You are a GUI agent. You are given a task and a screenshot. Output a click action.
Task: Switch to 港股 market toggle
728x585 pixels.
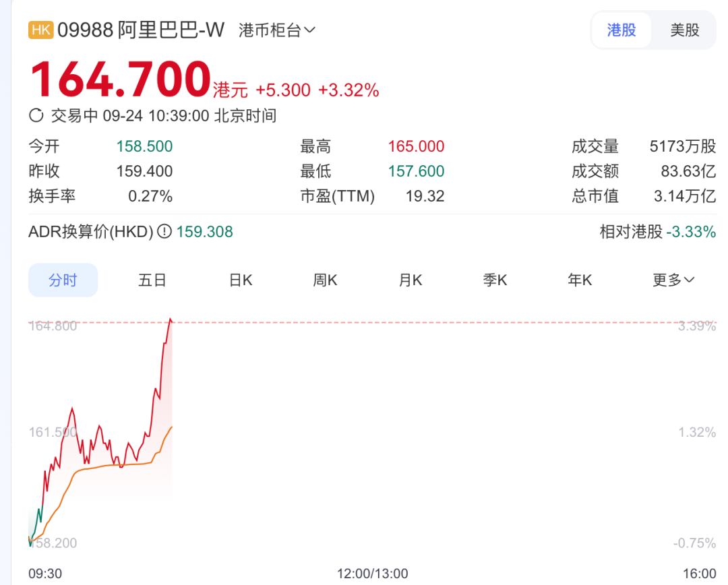tap(621, 30)
